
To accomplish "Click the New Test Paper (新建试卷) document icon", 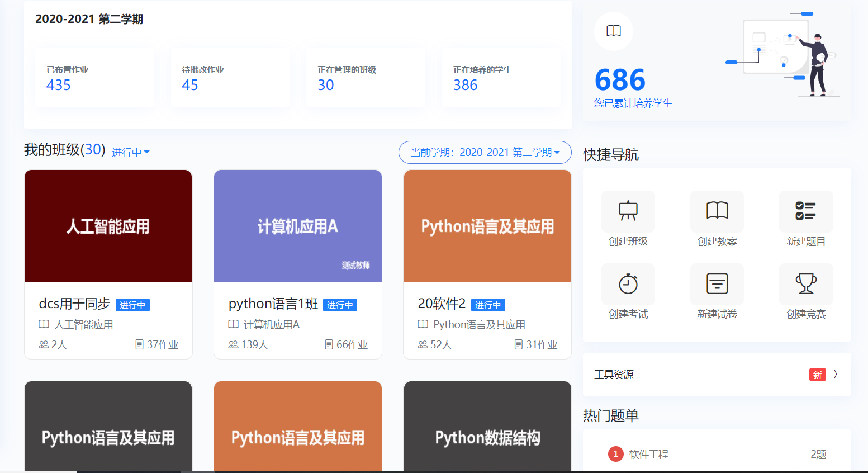I will click(717, 283).
